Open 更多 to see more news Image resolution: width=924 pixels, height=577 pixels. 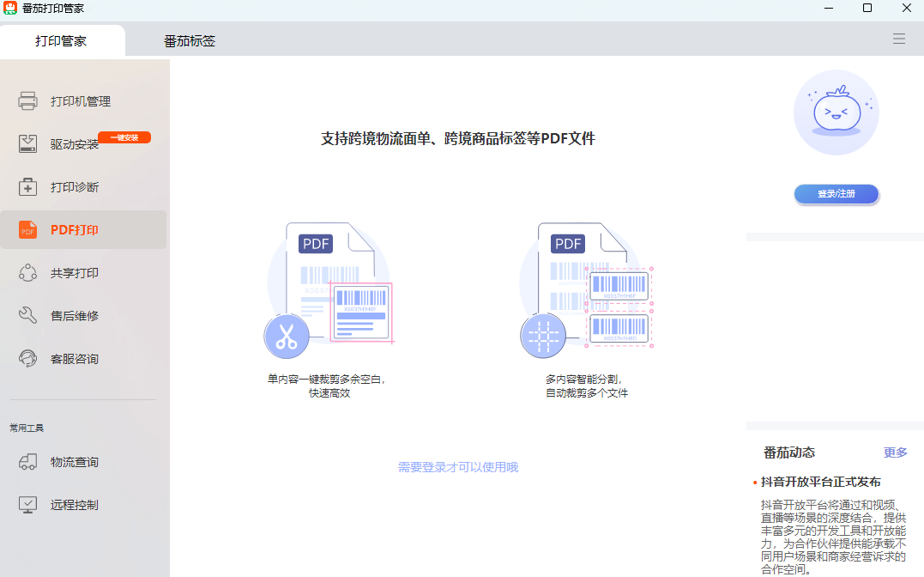(895, 452)
